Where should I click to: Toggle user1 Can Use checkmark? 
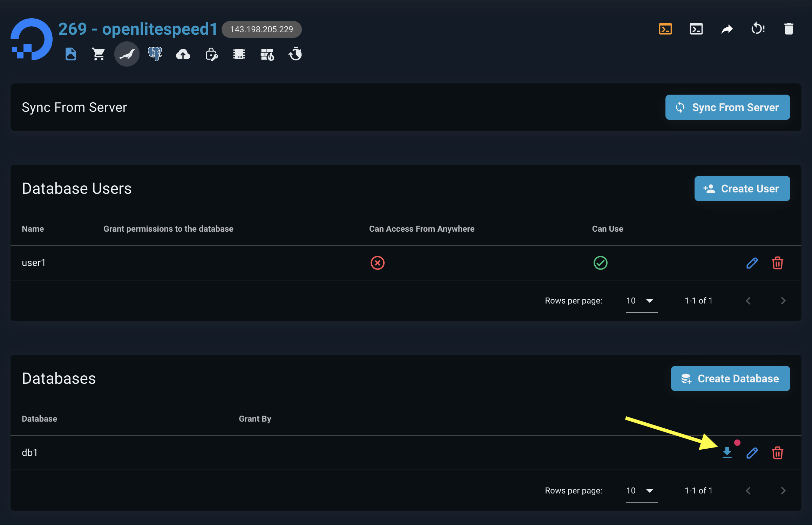click(x=600, y=263)
